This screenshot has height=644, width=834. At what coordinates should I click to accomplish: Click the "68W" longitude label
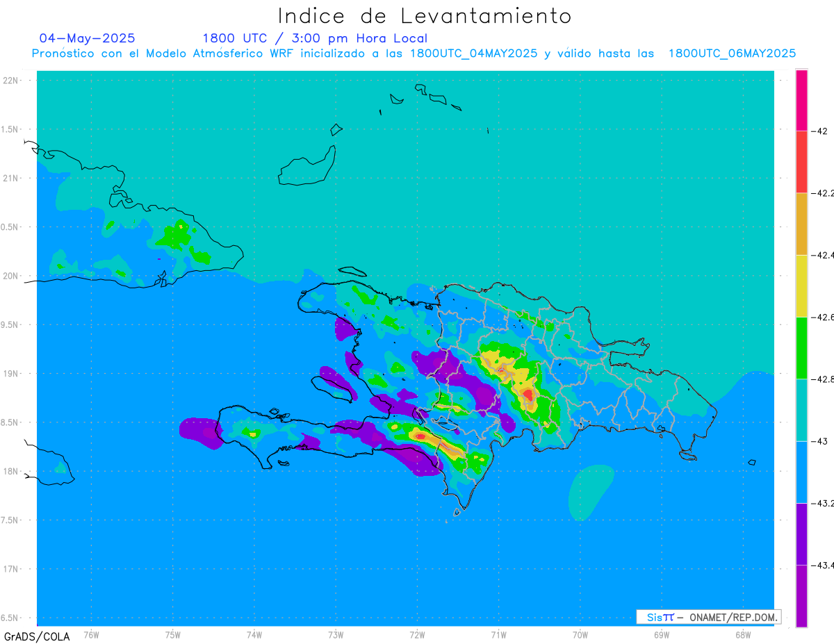[x=742, y=634]
